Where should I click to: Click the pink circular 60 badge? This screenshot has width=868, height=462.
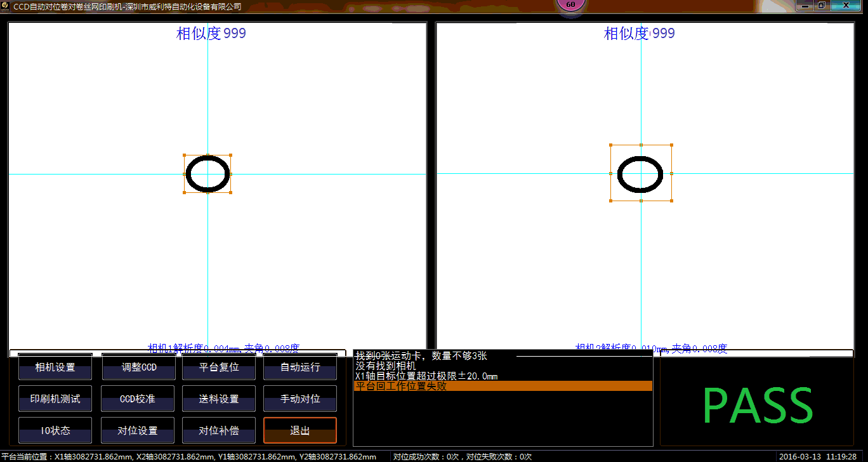click(x=570, y=4)
